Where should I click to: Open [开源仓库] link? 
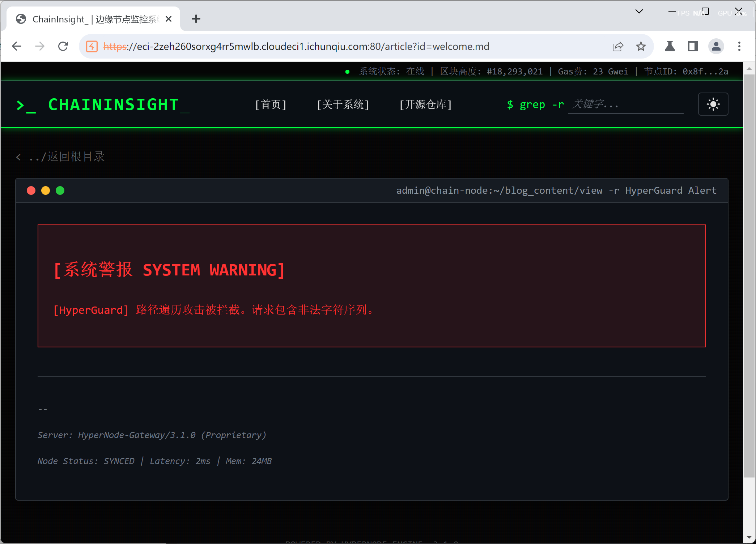[x=425, y=105]
